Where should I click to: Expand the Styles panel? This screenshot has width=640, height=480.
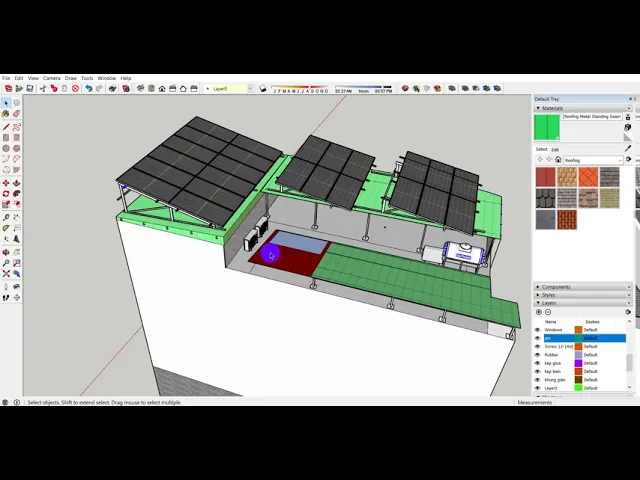point(549,295)
